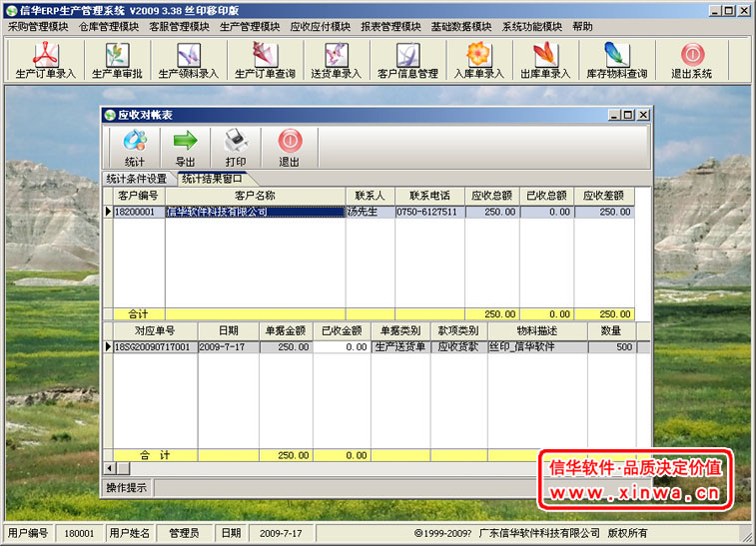Open 帮助 menu
The height and width of the screenshot is (546, 756).
pyautogui.click(x=582, y=27)
